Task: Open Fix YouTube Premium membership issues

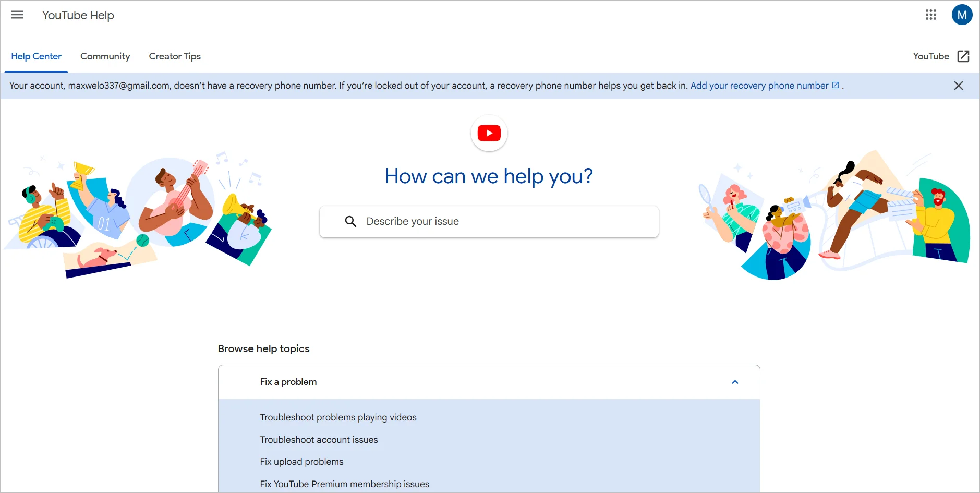Action: pos(345,484)
